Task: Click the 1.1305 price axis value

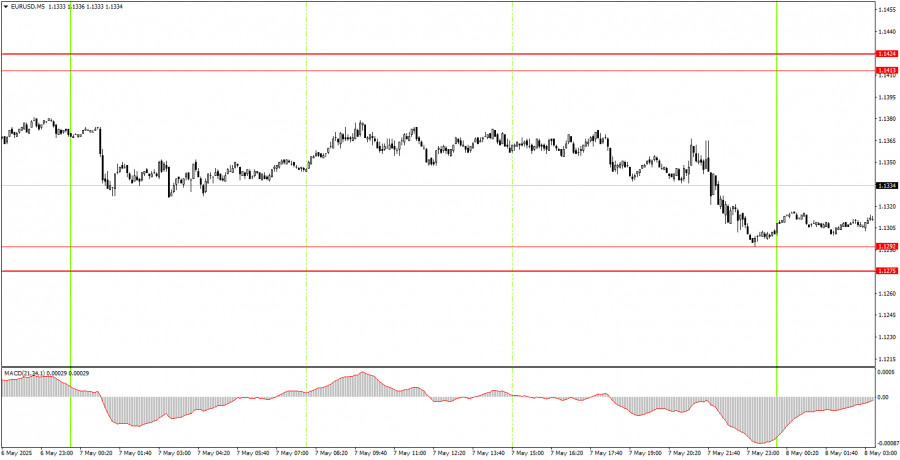Action: click(x=888, y=229)
